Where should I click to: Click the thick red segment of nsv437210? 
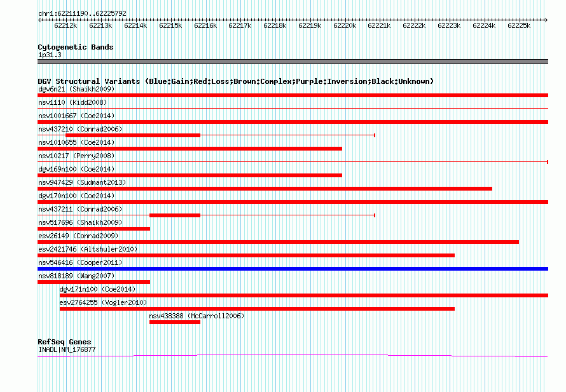click(133, 135)
